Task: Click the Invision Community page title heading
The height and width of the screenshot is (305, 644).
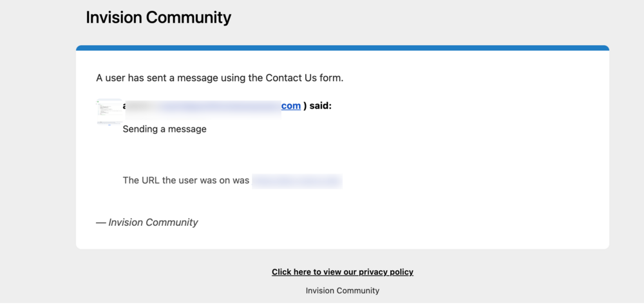Action: click(158, 17)
